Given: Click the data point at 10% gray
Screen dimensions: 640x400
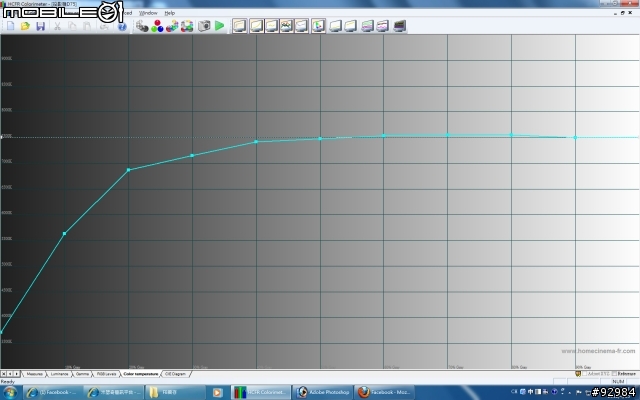Looking at the screenshot, I should point(64,233).
